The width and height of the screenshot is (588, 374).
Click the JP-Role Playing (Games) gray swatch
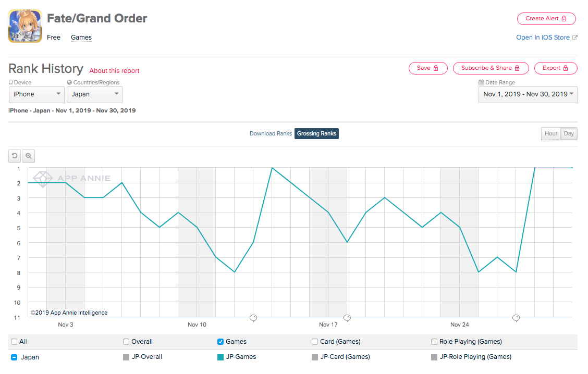434,357
